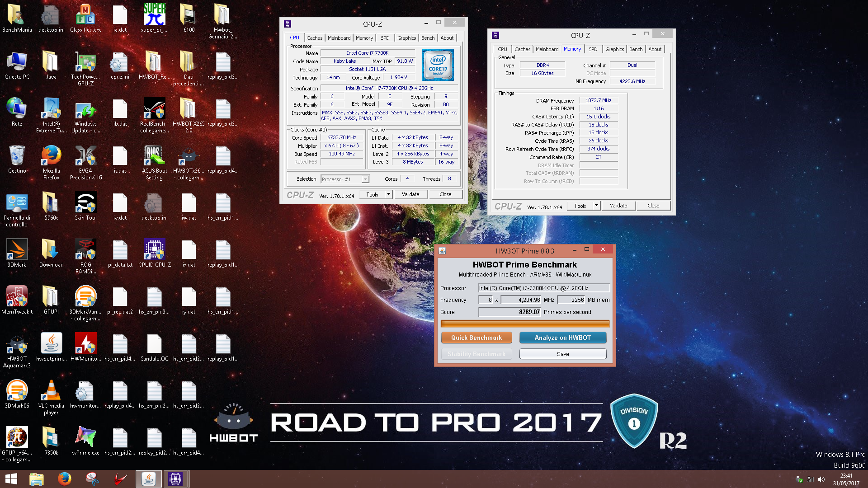Open the Skin Tool desktop icon
This screenshot has height=488, width=868.
[85, 206]
